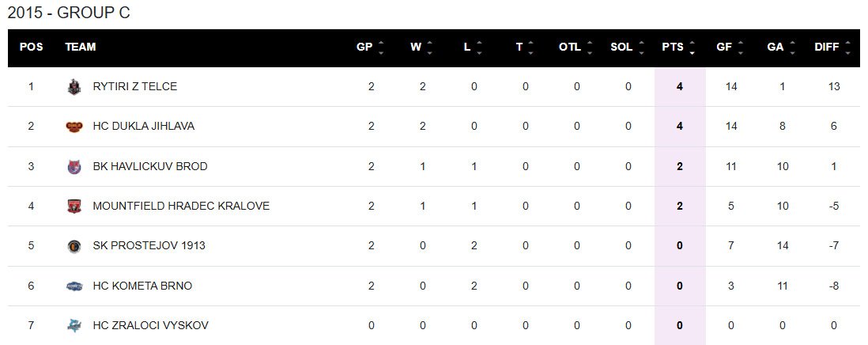Sort by GF column arrows
Image resolution: width=868 pixels, height=345 pixels.
[741, 47]
